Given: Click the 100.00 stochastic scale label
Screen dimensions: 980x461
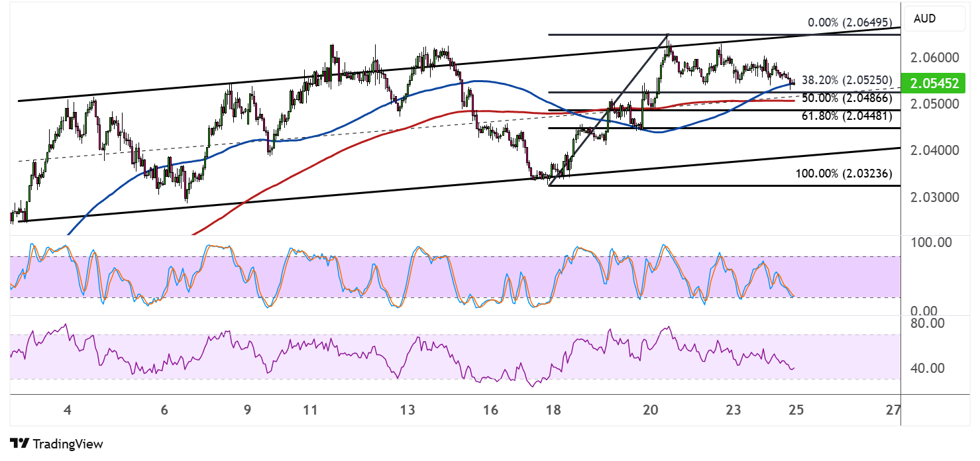Looking at the screenshot, I should pos(930,242).
